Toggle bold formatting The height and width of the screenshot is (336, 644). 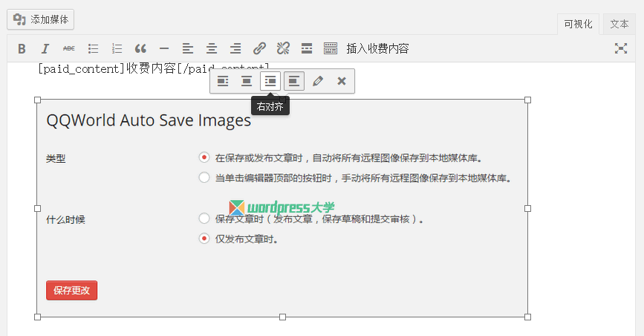pyautogui.click(x=22, y=48)
